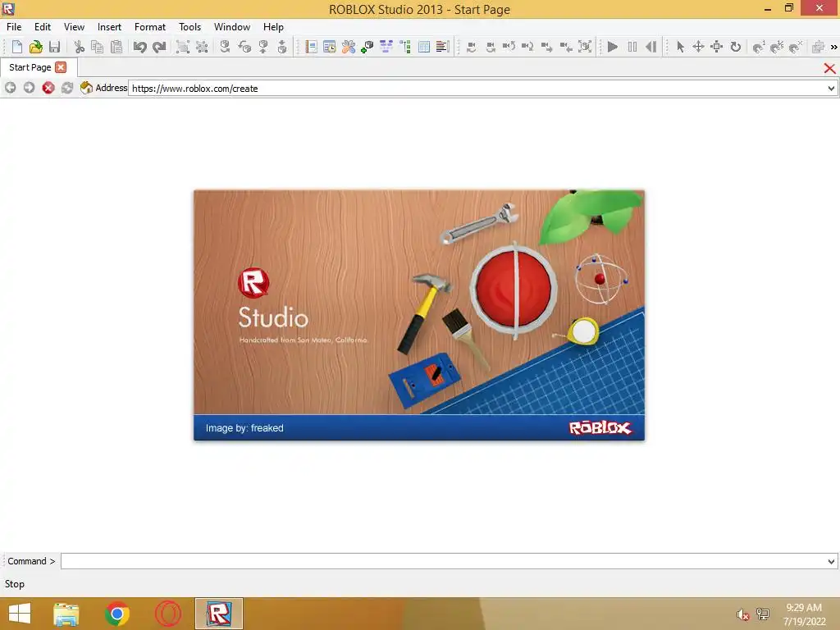Click the browser Back arrow button
This screenshot has height=630, width=840.
point(10,88)
